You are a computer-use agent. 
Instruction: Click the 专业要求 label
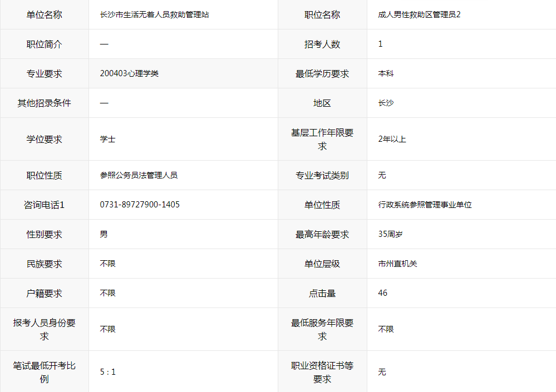pos(45,73)
